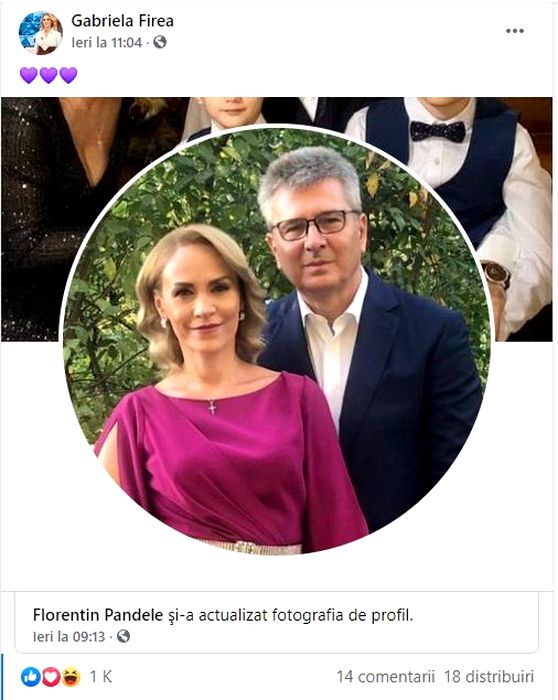
Task: Click Gabriela Firea's profile avatar
Action: [41, 33]
